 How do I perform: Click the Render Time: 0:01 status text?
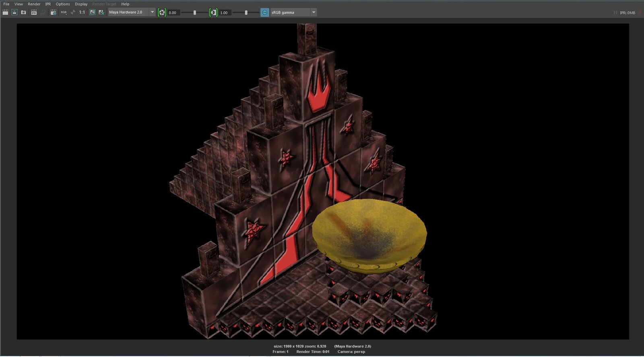(x=313, y=352)
